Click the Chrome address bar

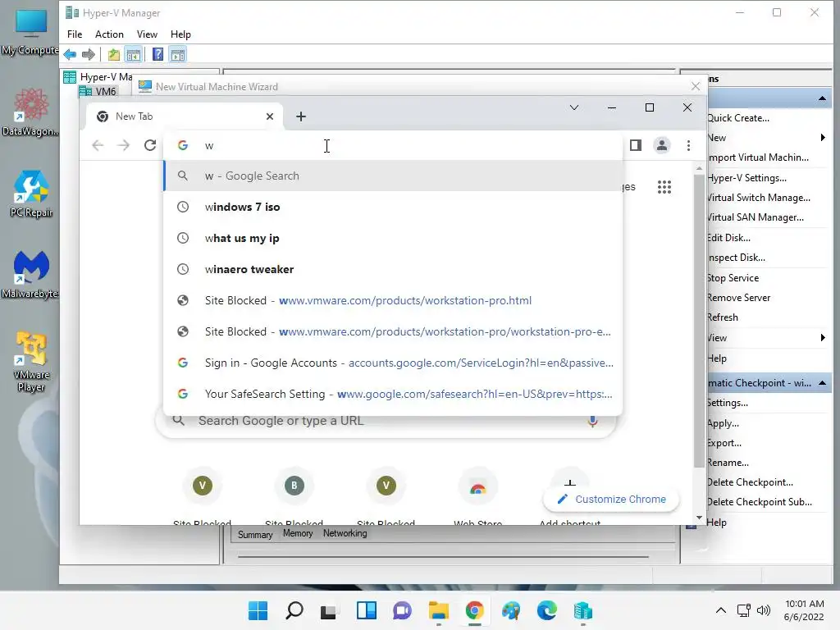[393, 145]
